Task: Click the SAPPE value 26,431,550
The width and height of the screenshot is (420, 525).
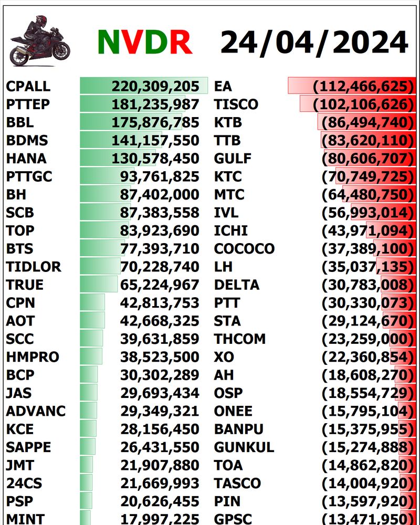Action: [x=160, y=447]
